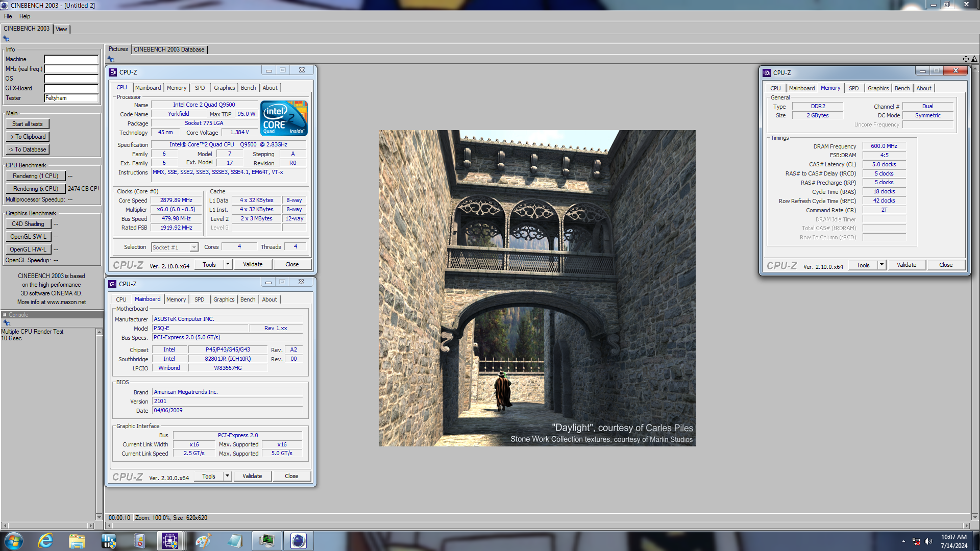Viewport: 980px width, 551px height.
Task: Click the Show desktop strip at taskbar end
Action: [x=976, y=541]
